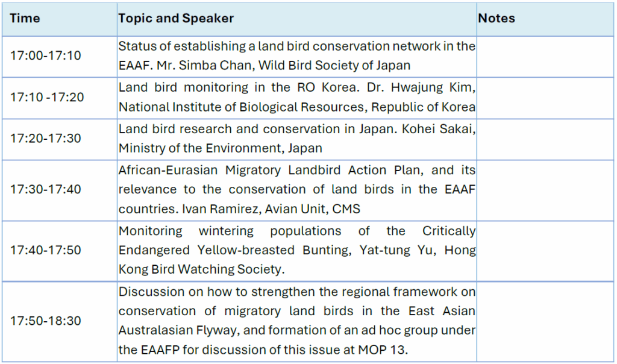This screenshot has height=364, width=617.
Task: Click the Dr. Hwajung Kim topic cell
Action: (296, 98)
